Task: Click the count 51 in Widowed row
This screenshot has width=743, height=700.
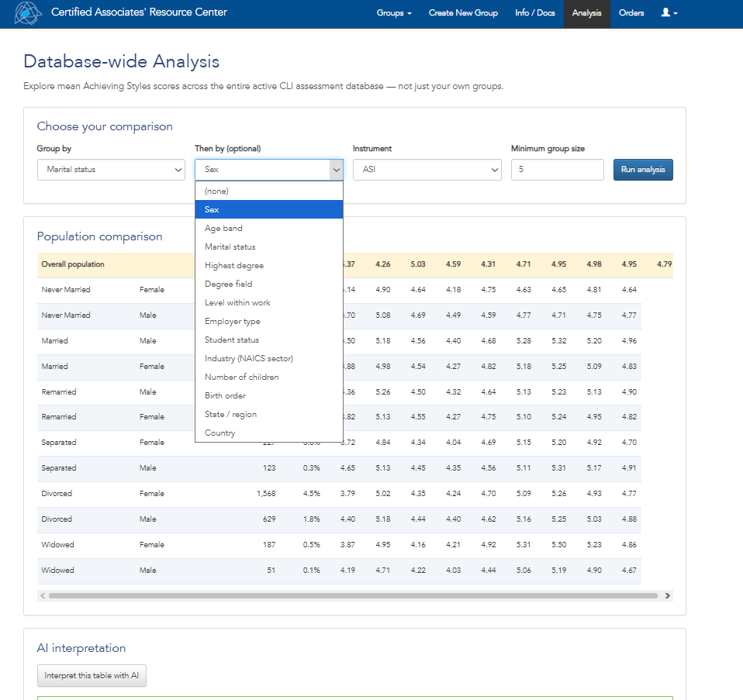Action: click(271, 571)
